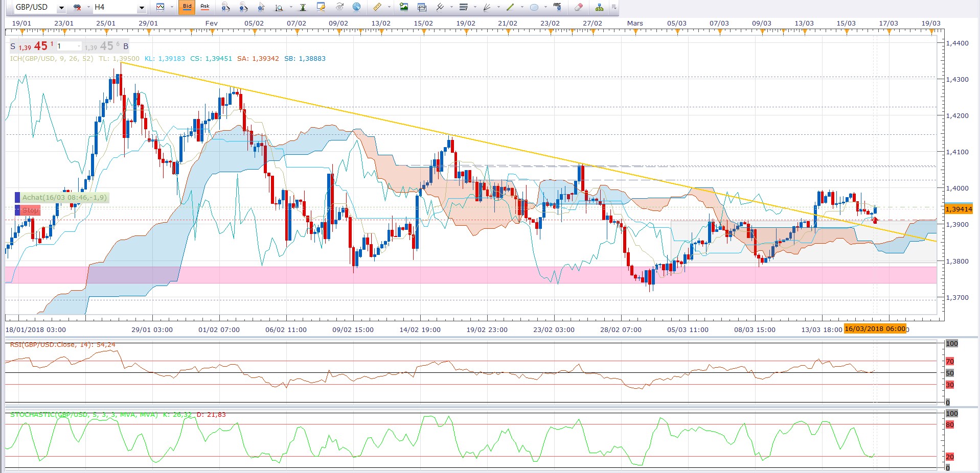The width and height of the screenshot is (980, 473).
Task: Click the small red arrow at the latest candle
Action: [876, 220]
